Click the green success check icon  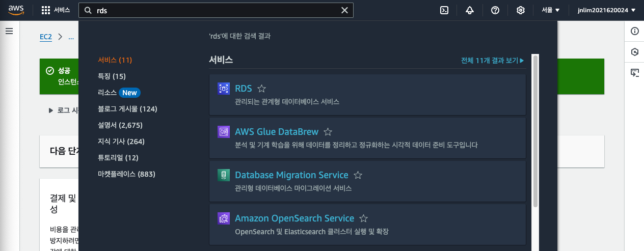coord(50,71)
